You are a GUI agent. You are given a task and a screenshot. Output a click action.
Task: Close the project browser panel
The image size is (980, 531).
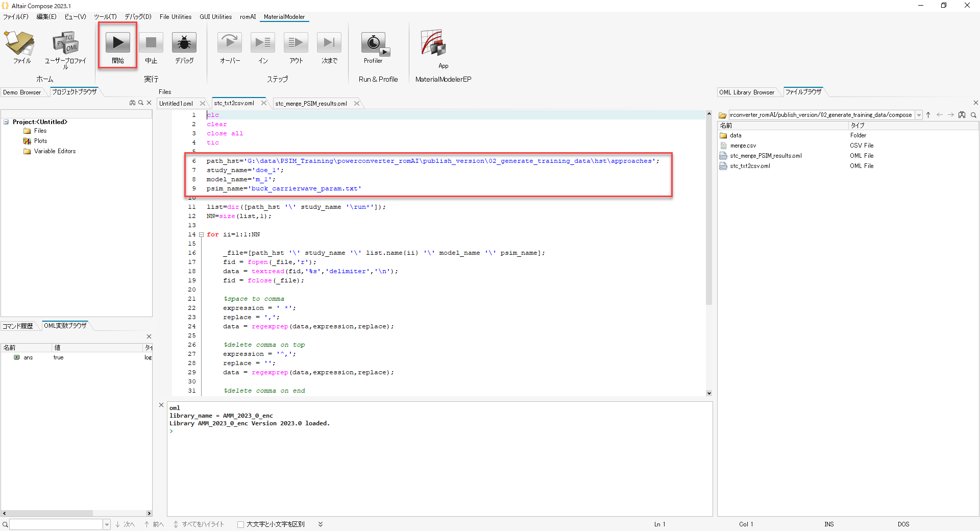click(149, 103)
